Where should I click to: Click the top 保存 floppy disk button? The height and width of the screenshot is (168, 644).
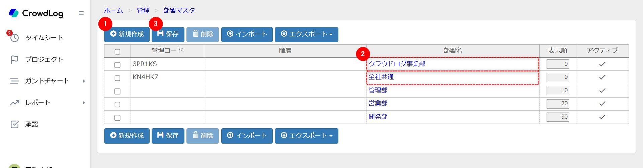[168, 34]
